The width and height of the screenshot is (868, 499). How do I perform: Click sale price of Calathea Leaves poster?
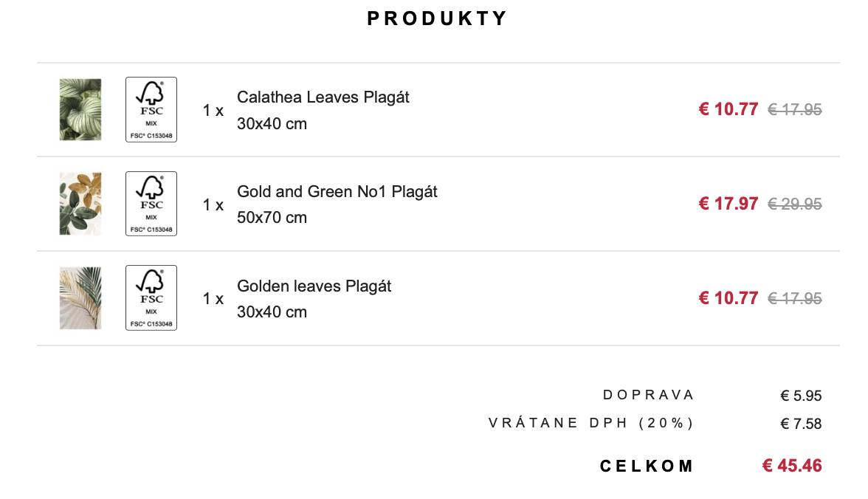point(728,109)
